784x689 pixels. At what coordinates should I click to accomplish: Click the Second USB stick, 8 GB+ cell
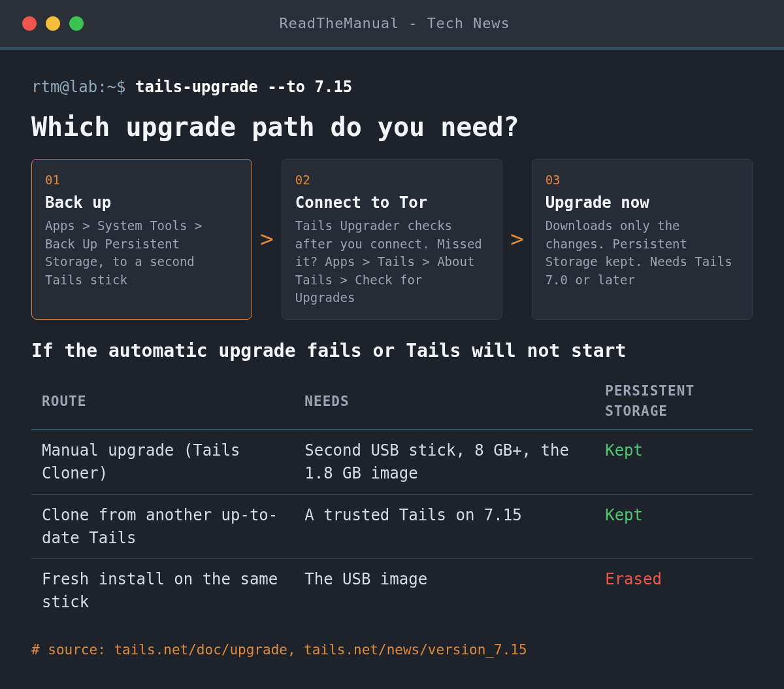pyautogui.click(x=437, y=462)
